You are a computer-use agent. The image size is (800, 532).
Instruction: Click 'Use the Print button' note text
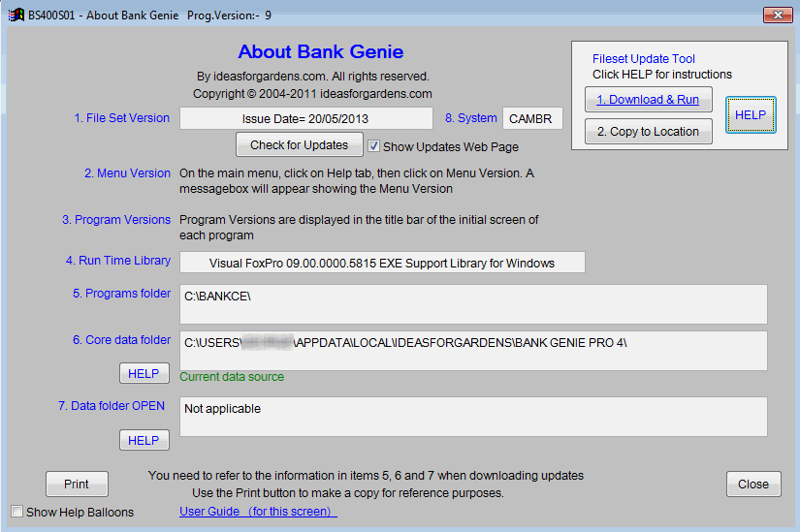pyautogui.click(x=347, y=493)
